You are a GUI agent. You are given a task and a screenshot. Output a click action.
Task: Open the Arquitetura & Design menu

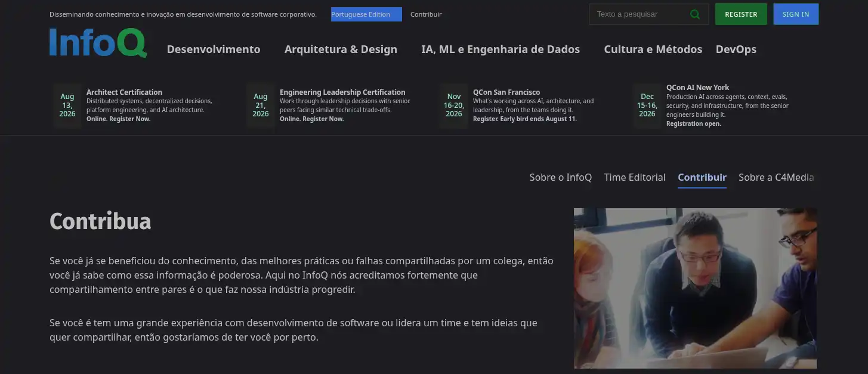[341, 50]
